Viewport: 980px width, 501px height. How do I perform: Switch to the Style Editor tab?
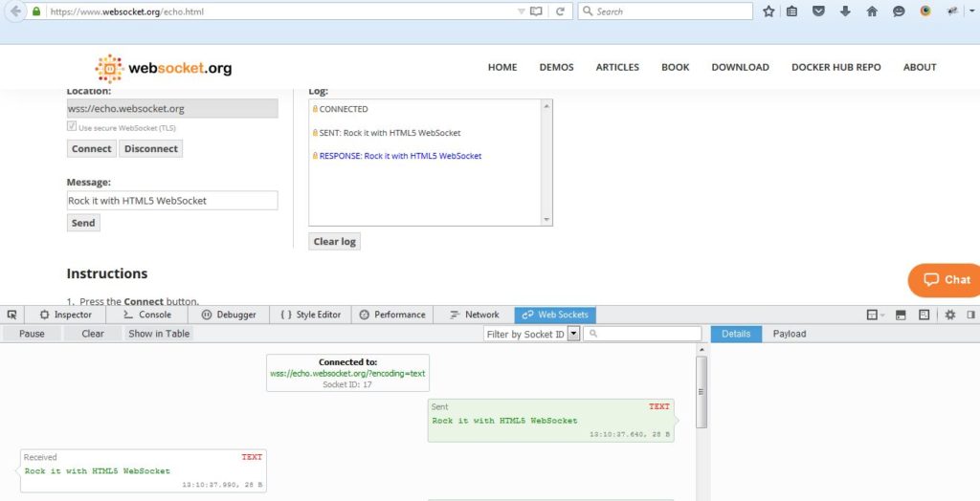(x=311, y=315)
